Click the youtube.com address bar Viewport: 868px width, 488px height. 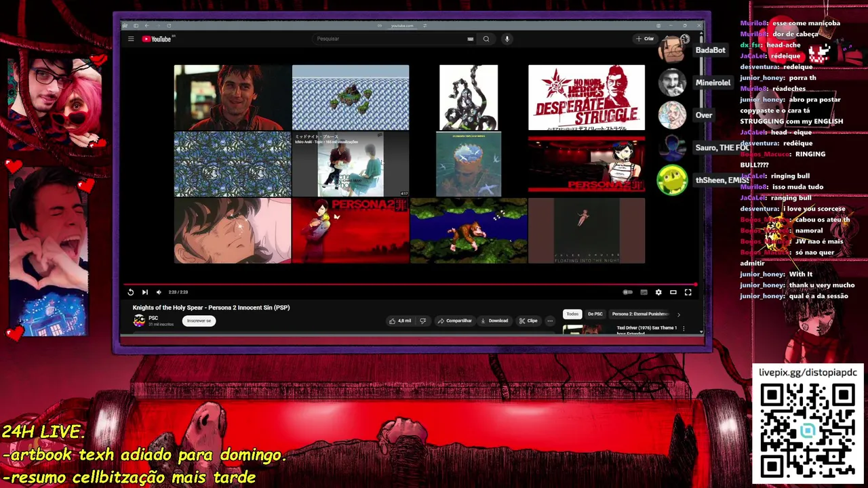(x=402, y=26)
